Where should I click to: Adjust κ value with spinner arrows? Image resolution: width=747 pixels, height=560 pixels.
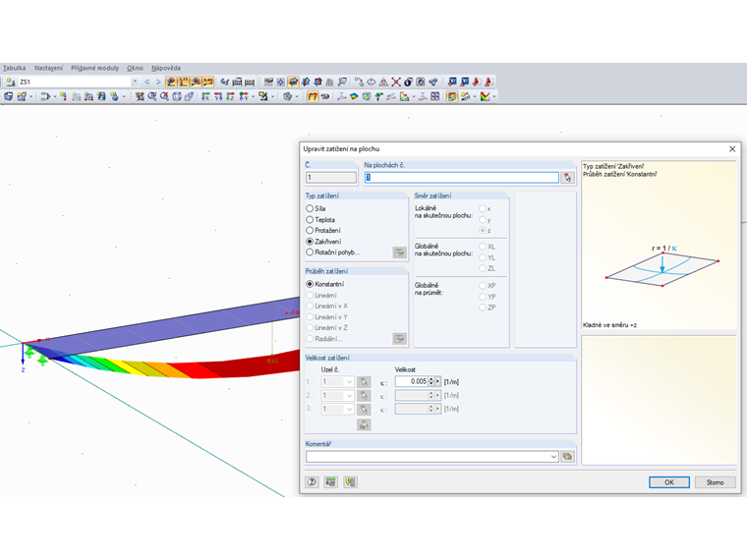[431, 381]
